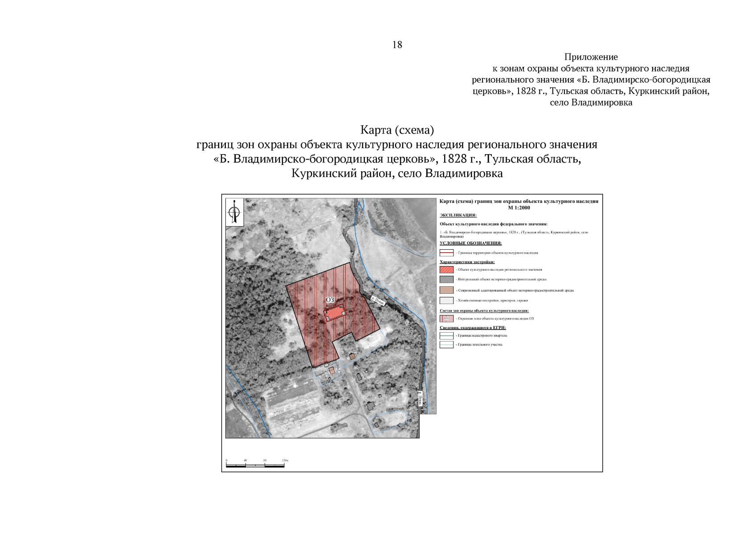Click the north arrow compass symbol
The height and width of the screenshot is (535, 756).
coord(234,212)
